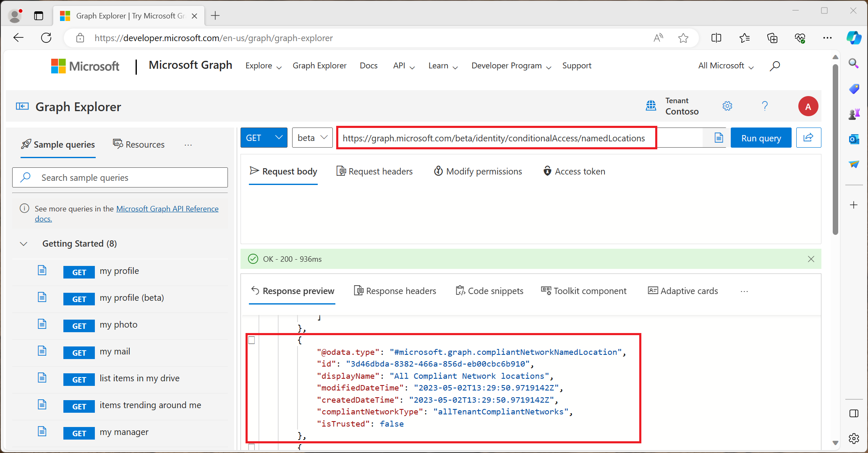Click the dismiss response status bar close
Viewport: 868px width, 453px height.
click(x=811, y=259)
